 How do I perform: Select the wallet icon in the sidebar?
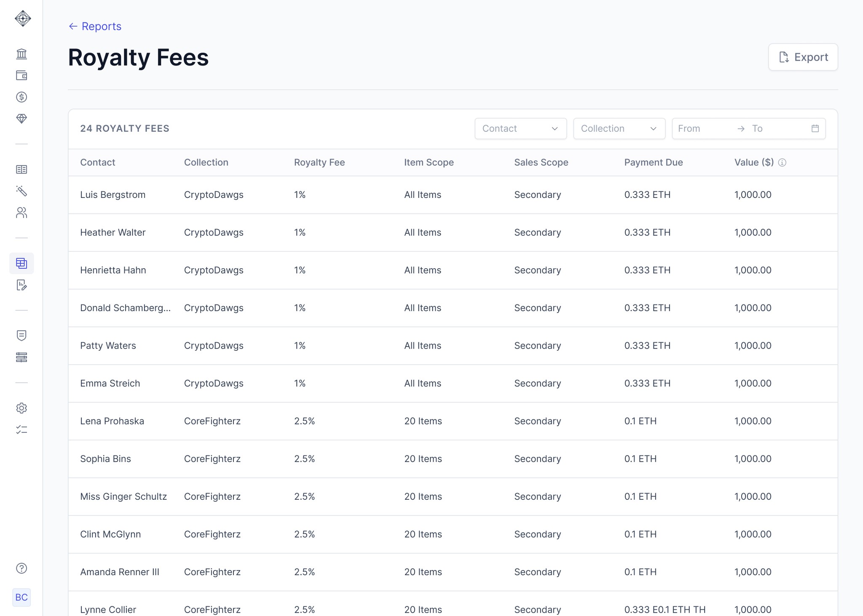(x=21, y=76)
